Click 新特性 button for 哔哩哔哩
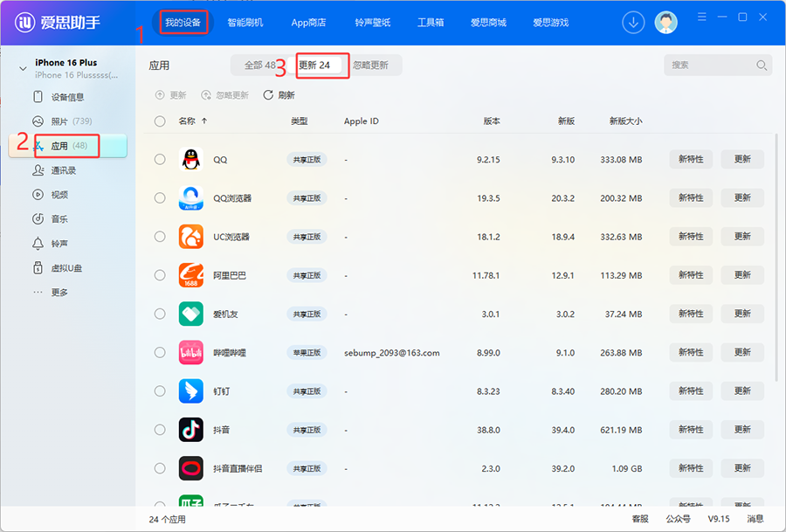The image size is (786, 532). [x=691, y=353]
